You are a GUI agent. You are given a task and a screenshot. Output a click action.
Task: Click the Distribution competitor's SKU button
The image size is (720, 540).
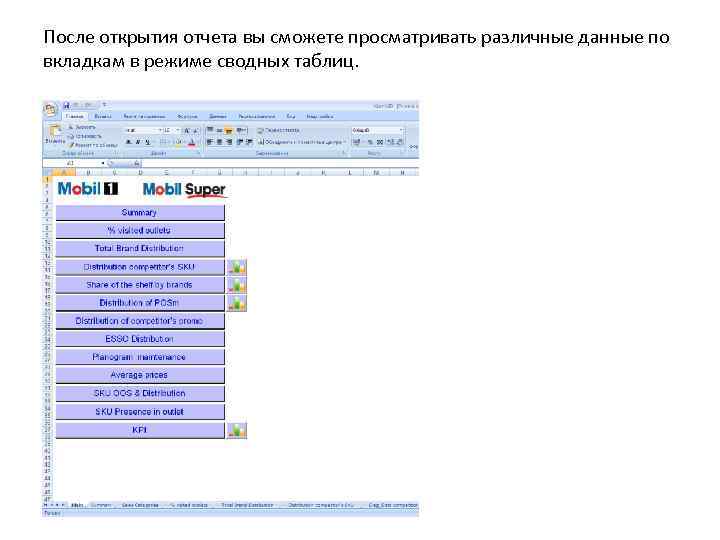(x=140, y=267)
